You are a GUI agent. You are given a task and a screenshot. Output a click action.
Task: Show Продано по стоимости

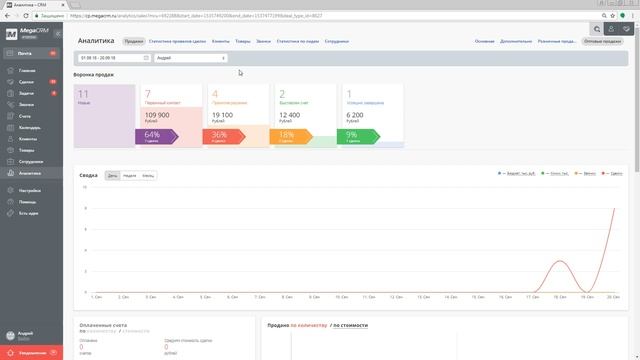coord(351,325)
